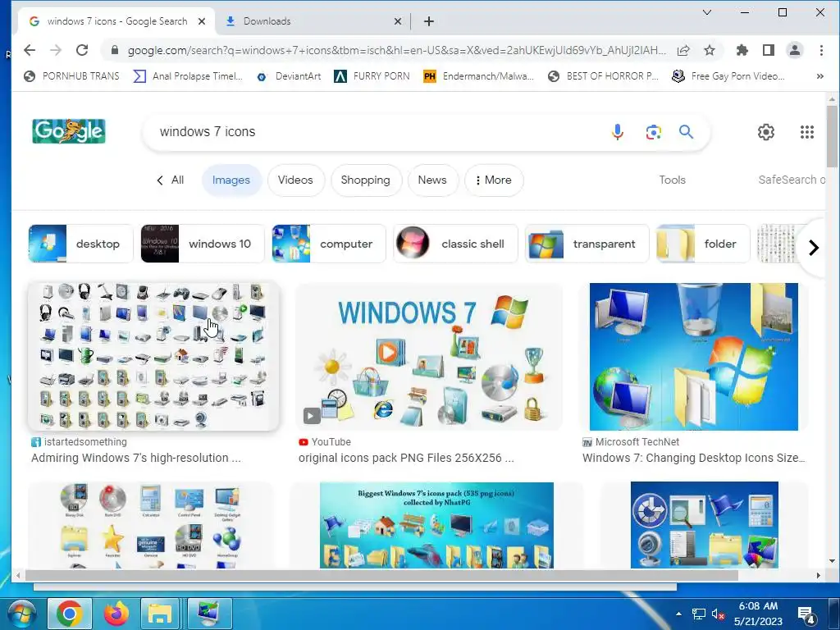840x630 pixels.
Task: Show hidden system tray icons arrow
Action: click(x=678, y=614)
